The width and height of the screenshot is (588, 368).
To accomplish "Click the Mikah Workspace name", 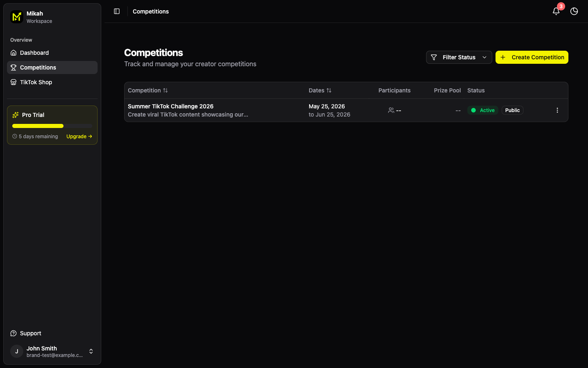I will [35, 13].
